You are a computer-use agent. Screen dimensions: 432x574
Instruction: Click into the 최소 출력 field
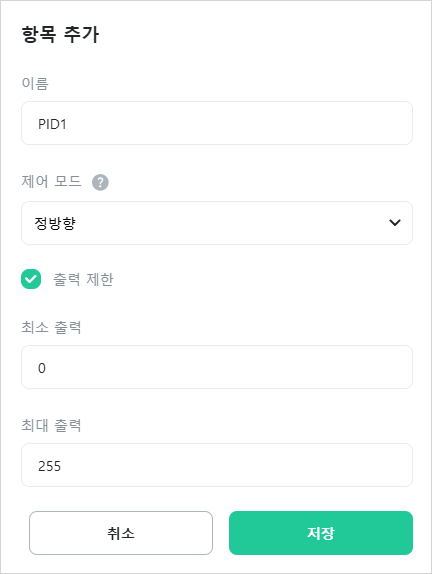tap(217, 367)
